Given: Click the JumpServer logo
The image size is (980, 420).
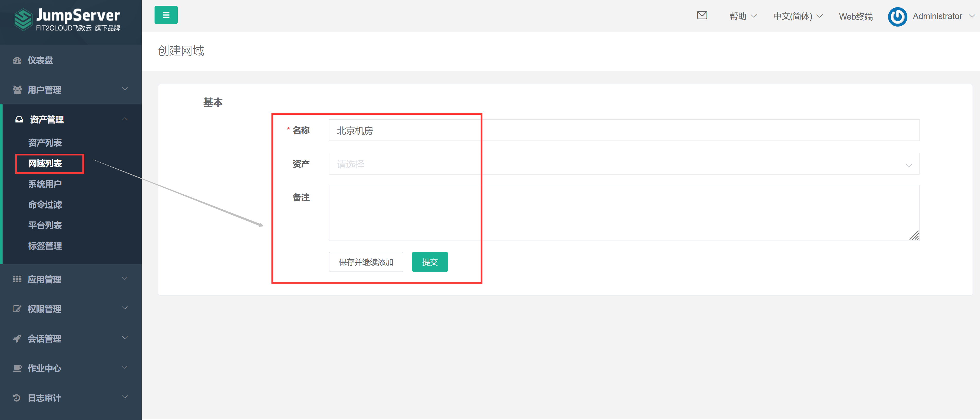Looking at the screenshot, I should coord(67,19).
